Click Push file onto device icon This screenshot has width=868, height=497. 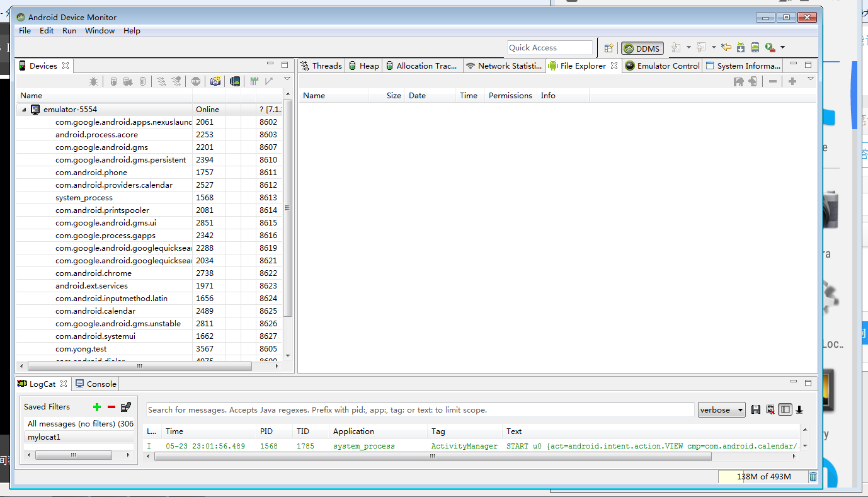click(x=753, y=81)
